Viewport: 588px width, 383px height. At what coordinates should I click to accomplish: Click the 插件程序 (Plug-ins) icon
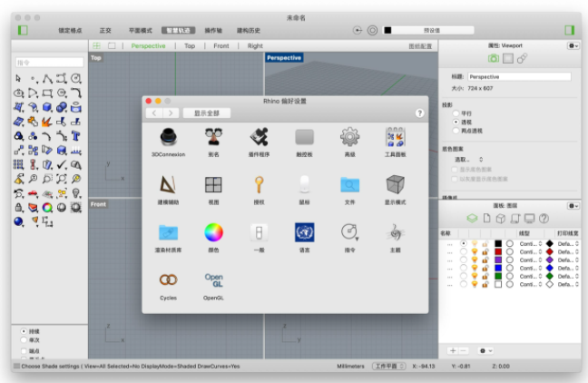coord(259,138)
